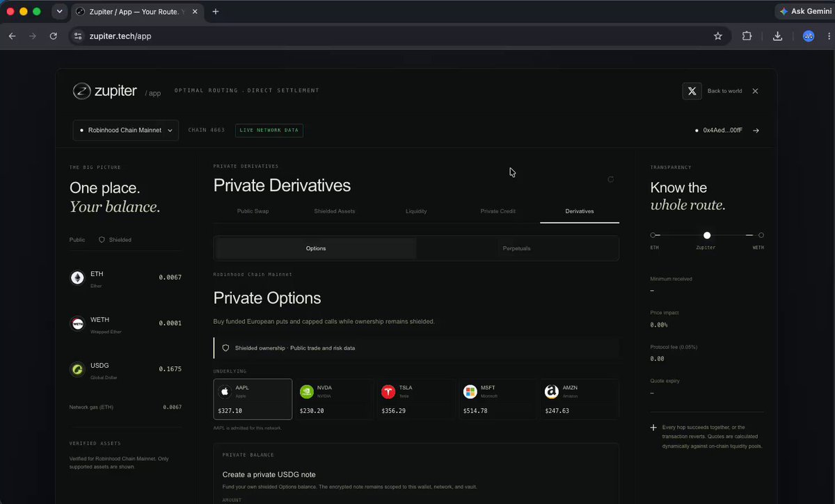Open the browser tab search dropdown
Viewport: 835px width, 504px height.
coord(60,12)
